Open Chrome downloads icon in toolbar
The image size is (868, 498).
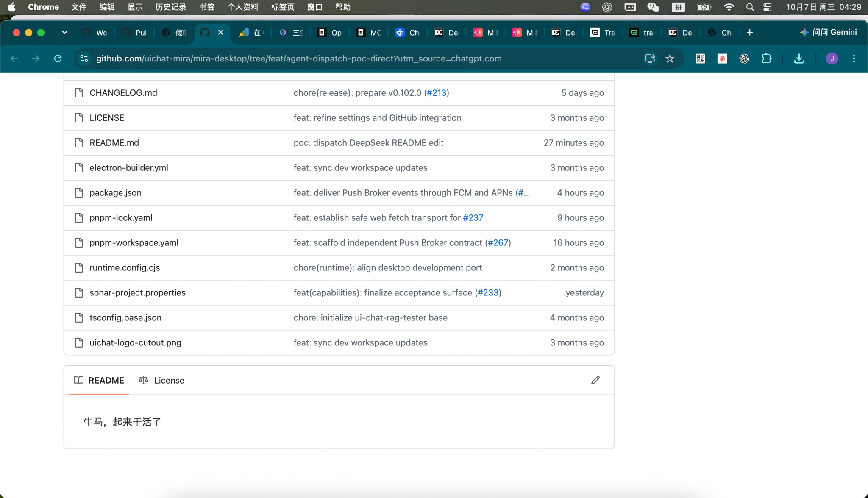tap(799, 58)
